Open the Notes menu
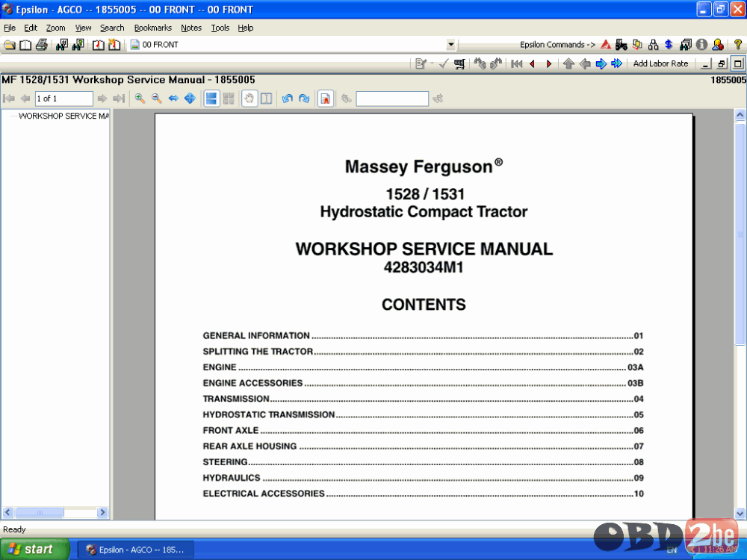Viewport: 747px width, 560px height. [191, 28]
